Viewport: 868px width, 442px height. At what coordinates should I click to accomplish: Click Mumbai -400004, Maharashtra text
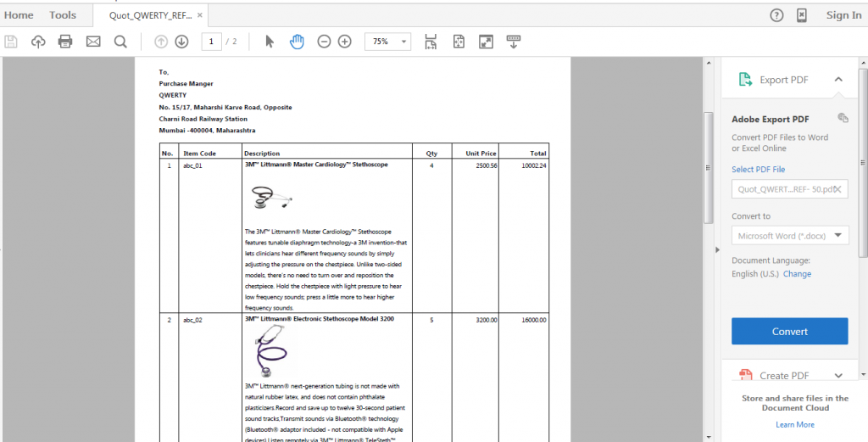(x=207, y=131)
